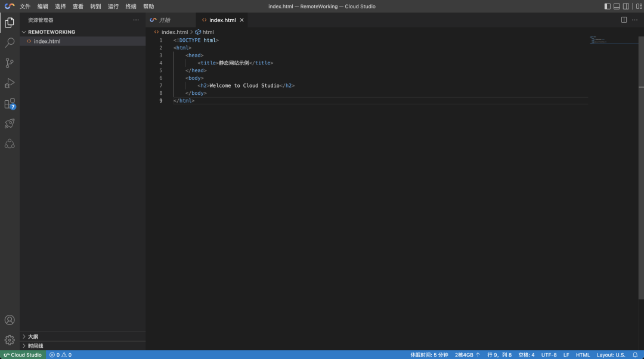This screenshot has width=644, height=359.
Task: Open customize layout icon
Action: [639, 6]
